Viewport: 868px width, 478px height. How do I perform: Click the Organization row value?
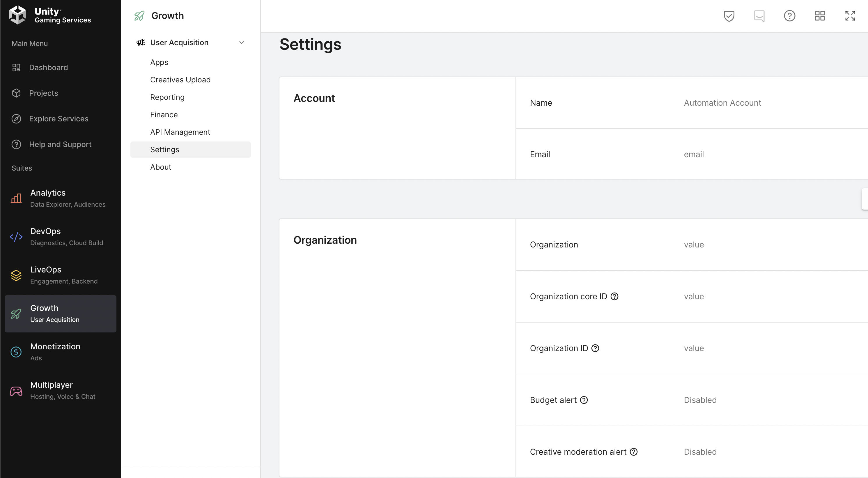click(x=694, y=245)
